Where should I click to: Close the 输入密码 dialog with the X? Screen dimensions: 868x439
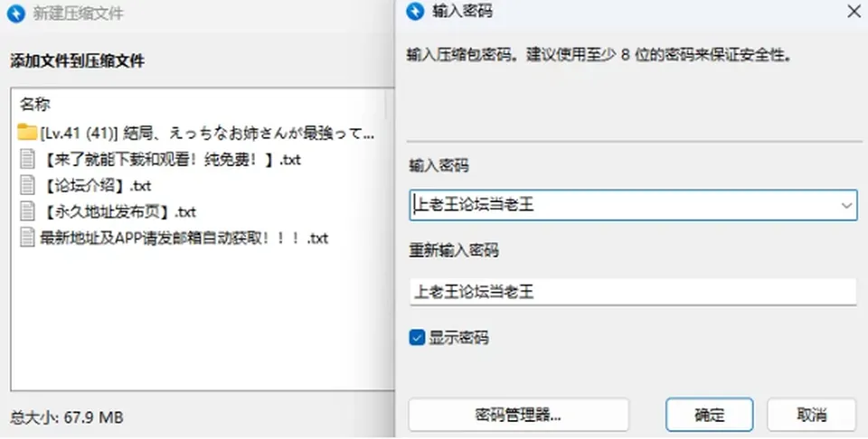click(x=854, y=11)
